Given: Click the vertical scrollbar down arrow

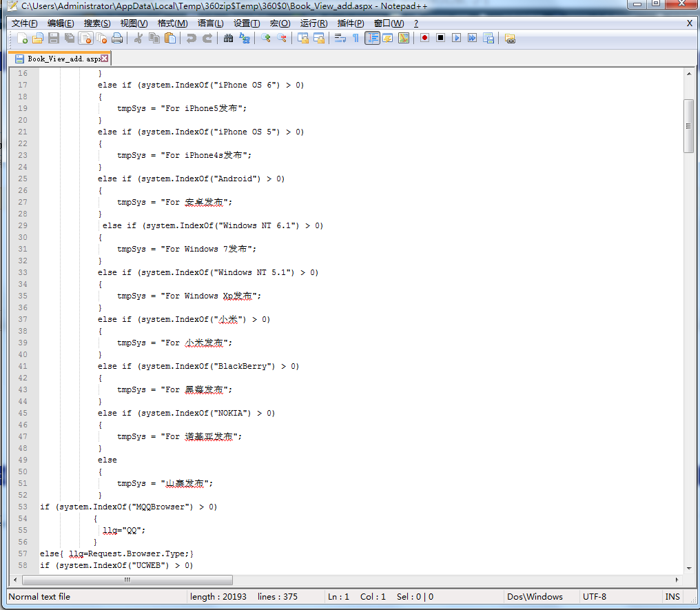Looking at the screenshot, I should coord(688,569).
